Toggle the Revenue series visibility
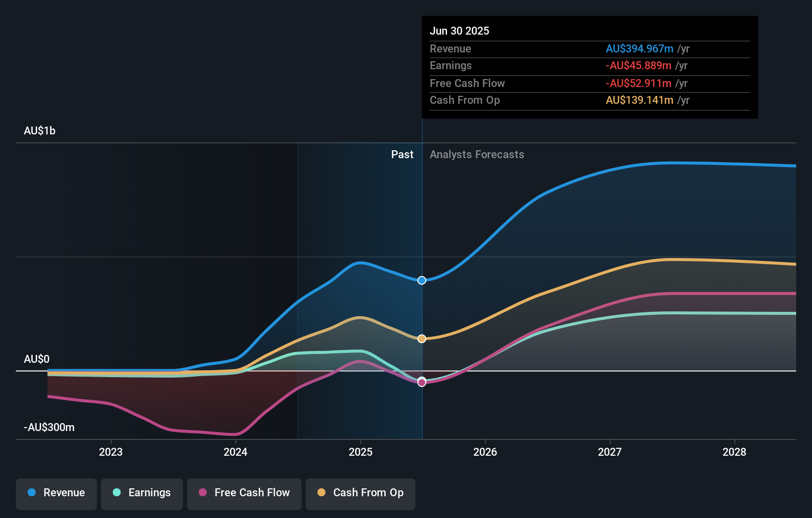The width and height of the screenshot is (812, 518). coord(56,493)
